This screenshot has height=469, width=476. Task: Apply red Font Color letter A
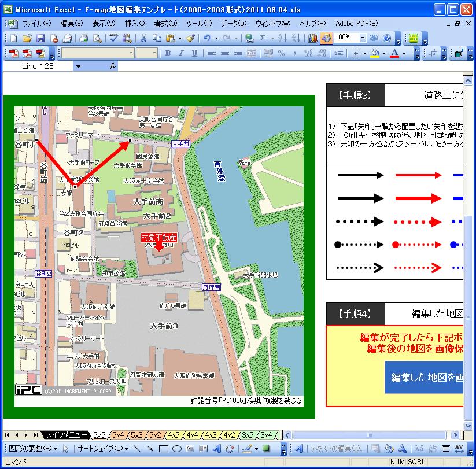tap(394, 53)
